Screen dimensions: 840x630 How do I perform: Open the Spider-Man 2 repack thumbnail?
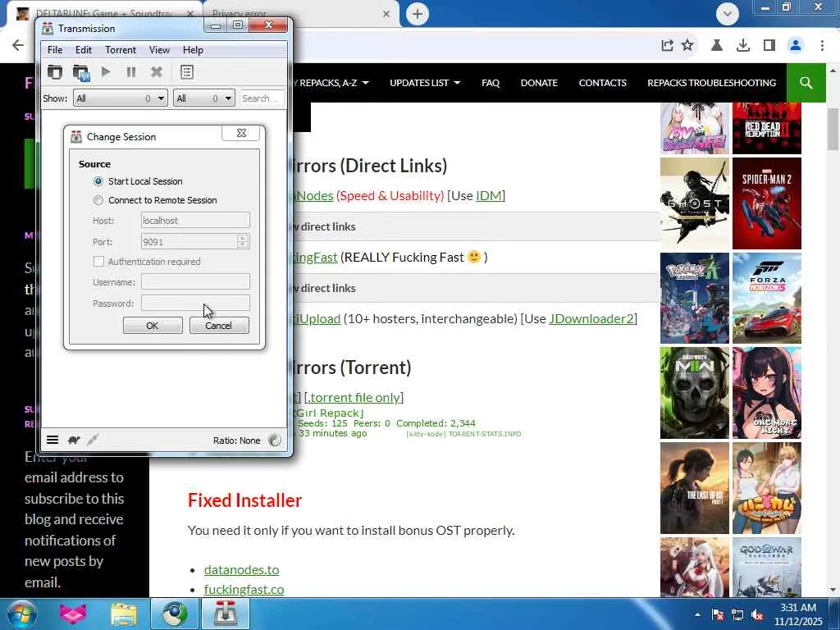(x=767, y=203)
